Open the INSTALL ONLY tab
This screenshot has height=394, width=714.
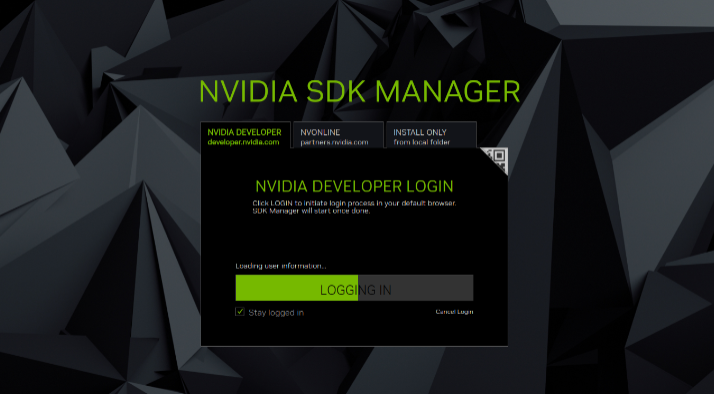431,135
